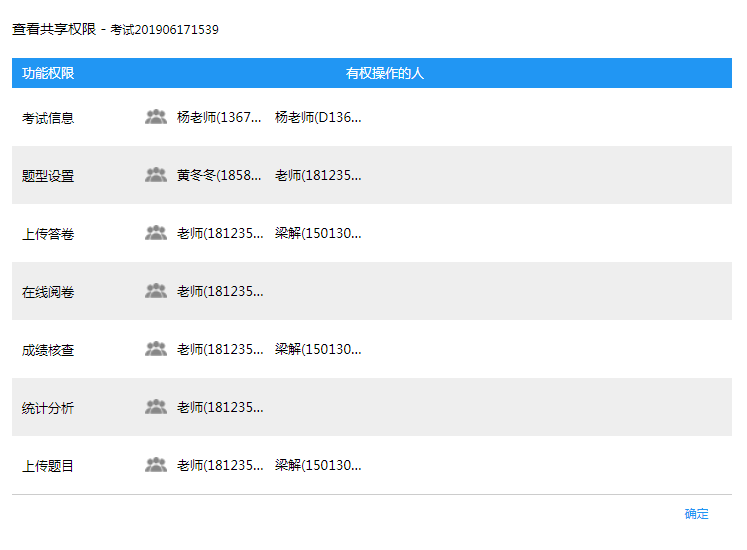Click the group icon in 上传答卷 row
Screen dimensions: 747x550
pos(155,233)
